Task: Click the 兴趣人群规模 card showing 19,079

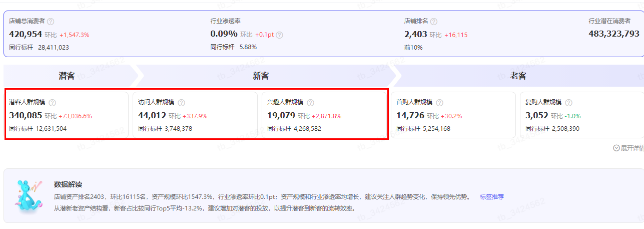Action: coord(324,115)
